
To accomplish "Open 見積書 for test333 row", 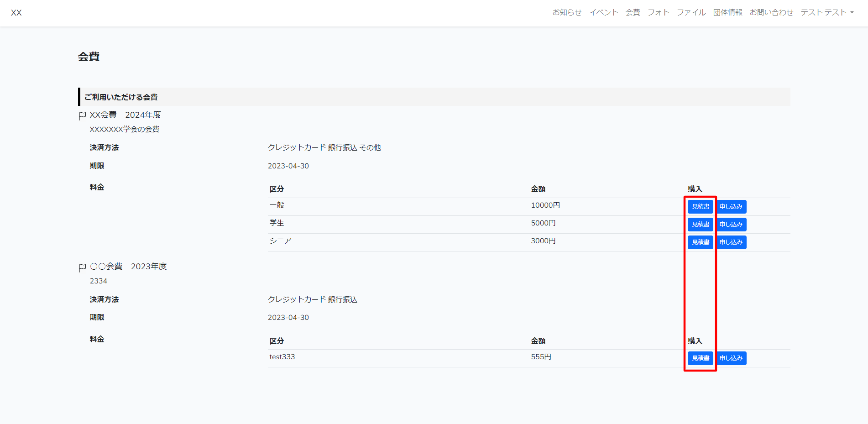I will 701,358.
